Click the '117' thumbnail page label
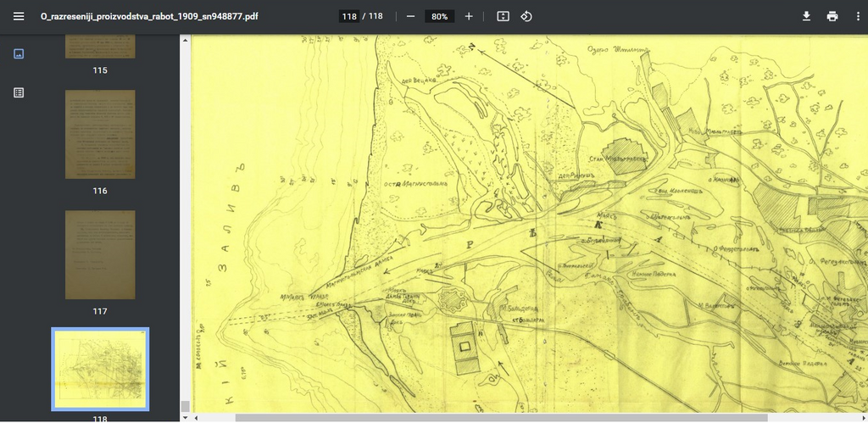This screenshot has height=423, width=868. (100, 312)
